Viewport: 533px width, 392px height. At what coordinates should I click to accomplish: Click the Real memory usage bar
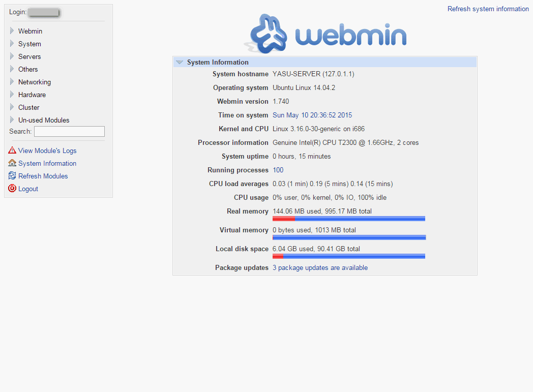[349, 219]
